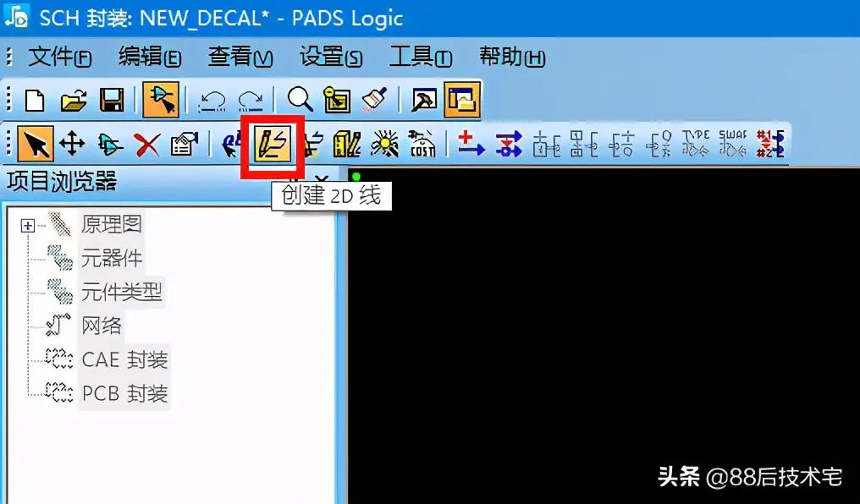Image resolution: width=860 pixels, height=504 pixels.
Task: Undo the last action
Action: tap(212, 101)
